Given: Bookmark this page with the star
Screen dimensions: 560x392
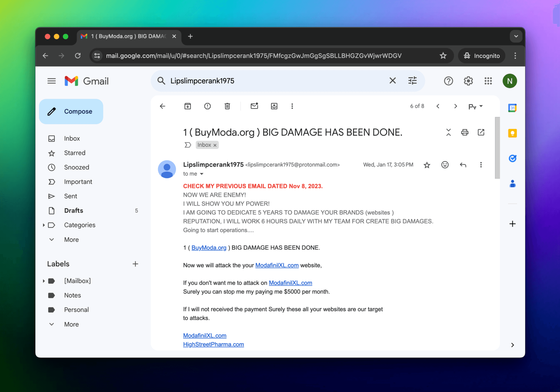Looking at the screenshot, I should pos(443,56).
